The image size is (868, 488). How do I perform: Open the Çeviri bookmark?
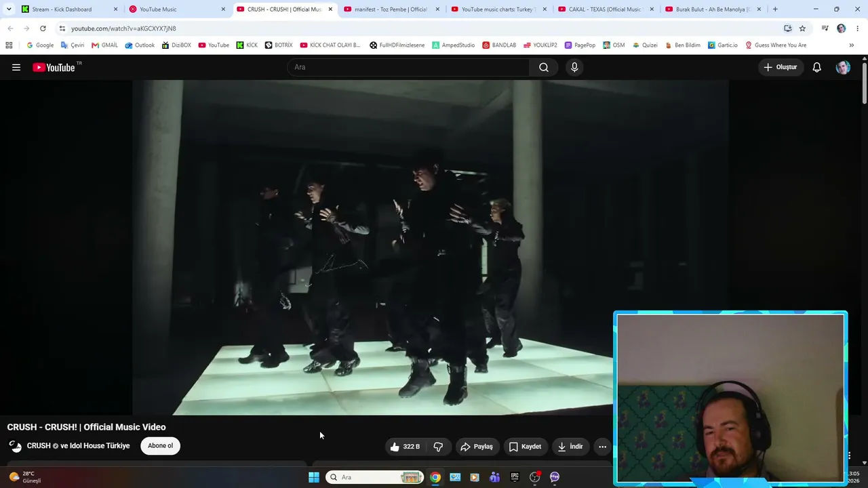[x=73, y=45]
